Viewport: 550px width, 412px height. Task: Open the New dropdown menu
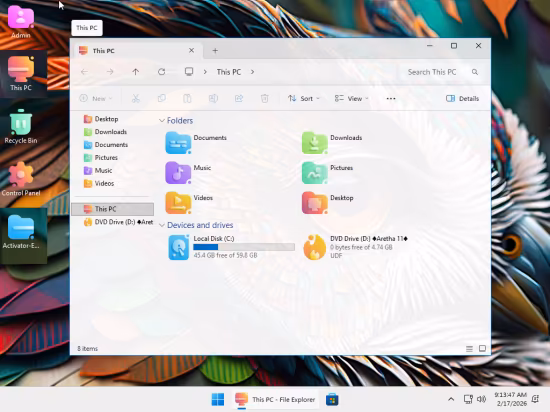pyautogui.click(x=96, y=99)
